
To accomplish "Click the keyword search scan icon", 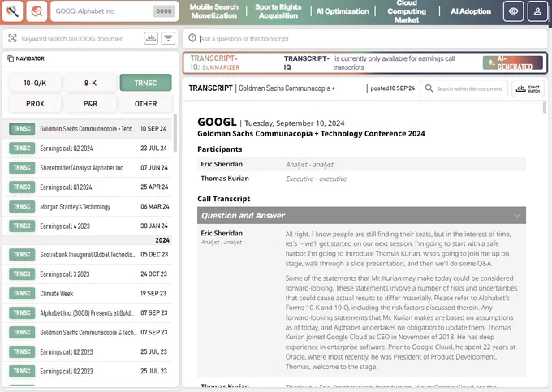I will [x=13, y=38].
